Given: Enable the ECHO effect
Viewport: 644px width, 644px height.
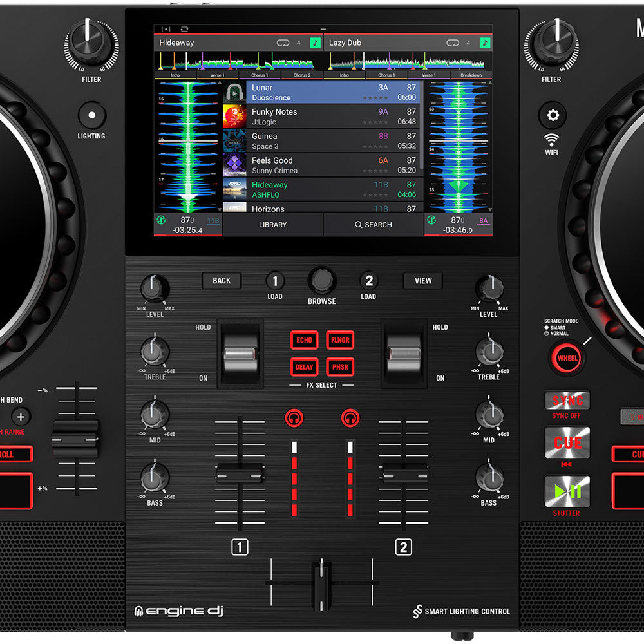Looking at the screenshot, I should (x=304, y=340).
